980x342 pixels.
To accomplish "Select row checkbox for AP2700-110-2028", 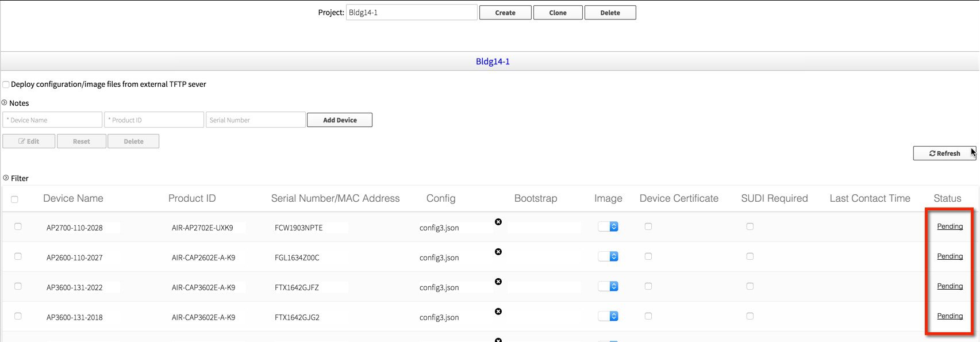I will pyautogui.click(x=18, y=226).
